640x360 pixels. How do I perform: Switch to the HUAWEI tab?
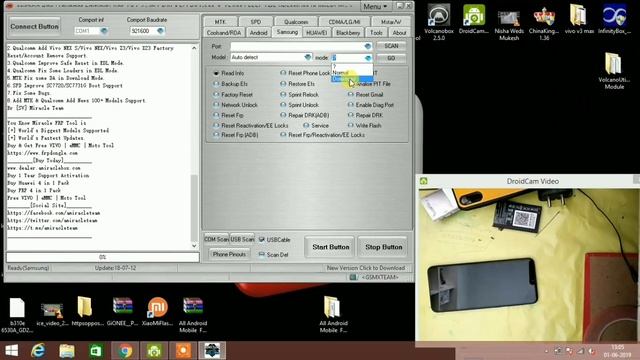point(316,32)
